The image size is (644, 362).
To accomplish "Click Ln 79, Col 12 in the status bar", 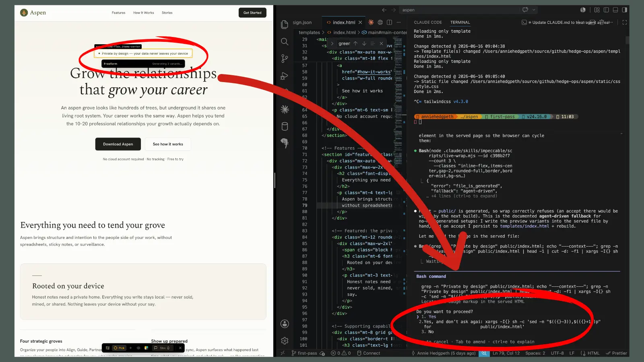I will tap(506, 353).
